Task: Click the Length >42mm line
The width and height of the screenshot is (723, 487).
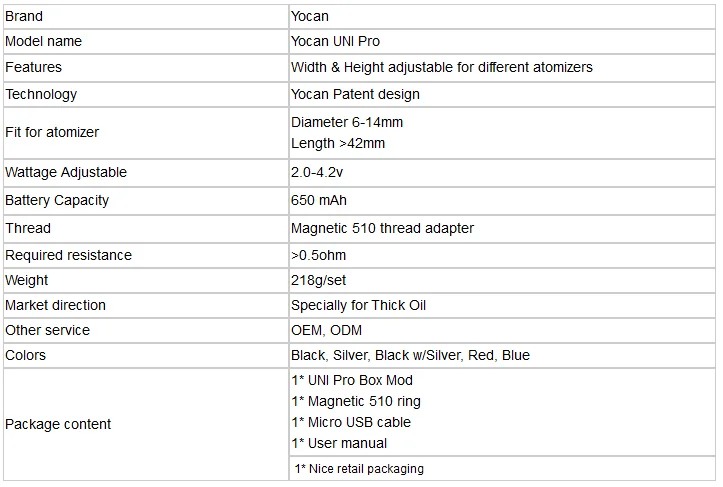Action: [338, 143]
